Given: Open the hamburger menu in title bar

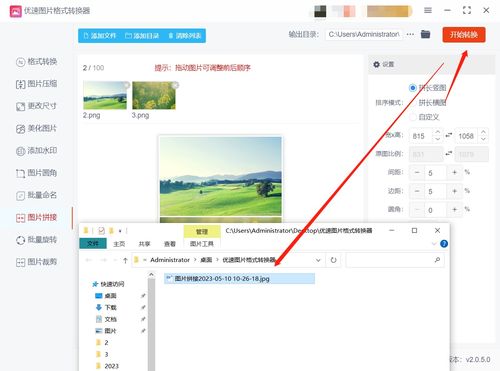Looking at the screenshot, I should [428, 11].
